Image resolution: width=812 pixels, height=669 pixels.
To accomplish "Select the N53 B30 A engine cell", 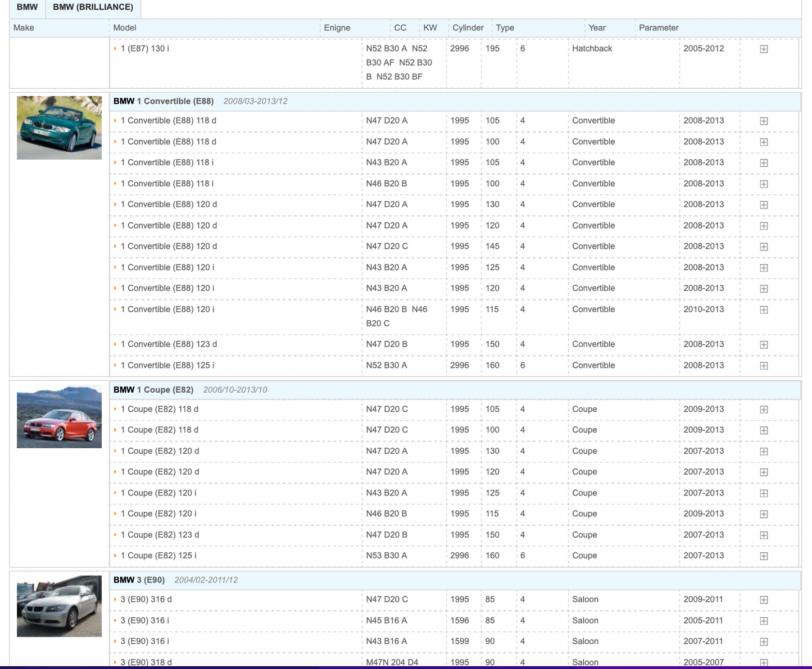I will (387, 556).
